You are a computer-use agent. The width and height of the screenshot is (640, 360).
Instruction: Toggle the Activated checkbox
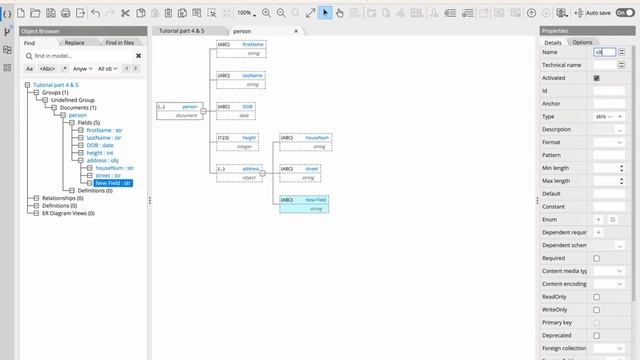click(596, 78)
